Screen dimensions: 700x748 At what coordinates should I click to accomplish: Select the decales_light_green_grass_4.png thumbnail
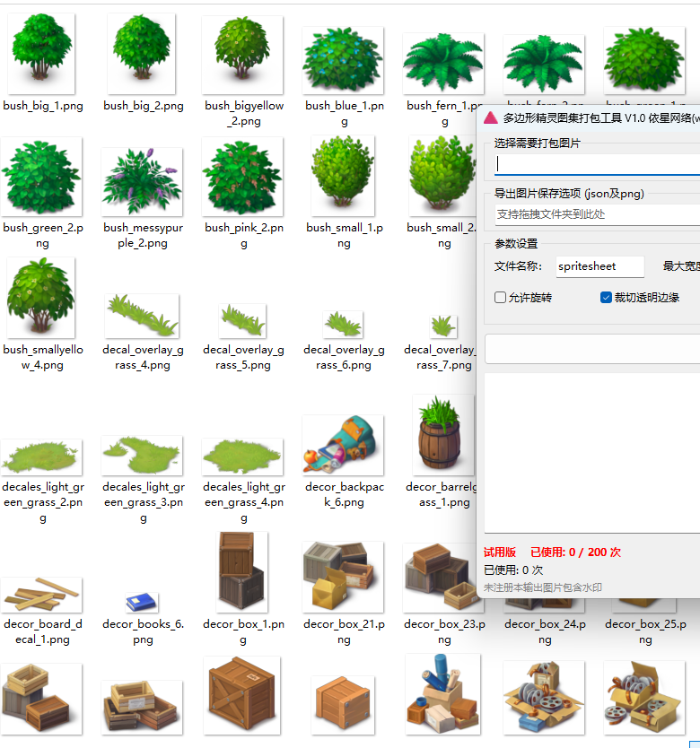[242, 457]
